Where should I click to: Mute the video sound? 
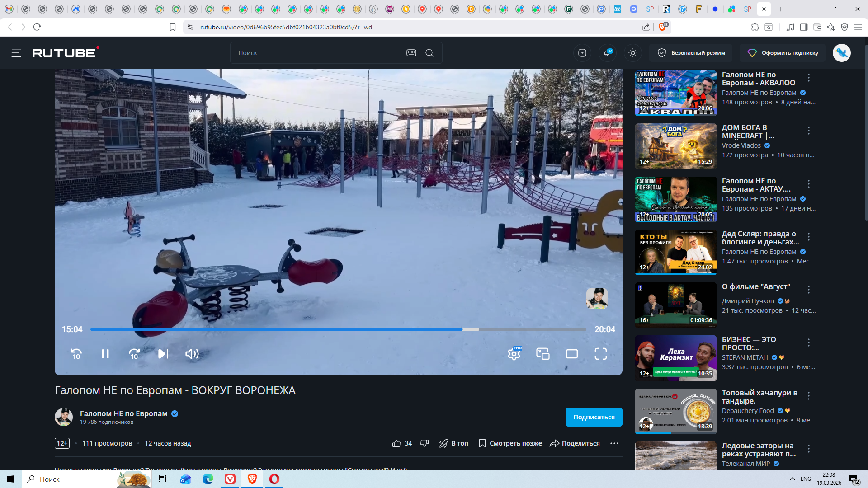pos(192,354)
